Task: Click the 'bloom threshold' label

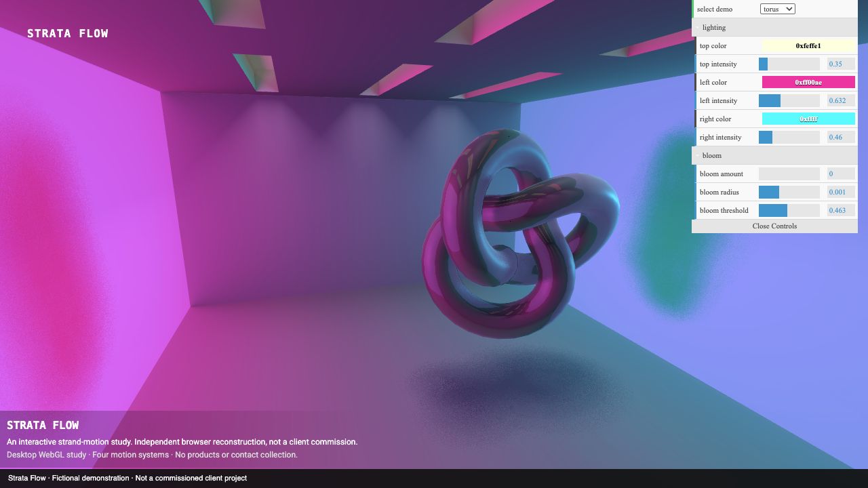Action: [724, 210]
